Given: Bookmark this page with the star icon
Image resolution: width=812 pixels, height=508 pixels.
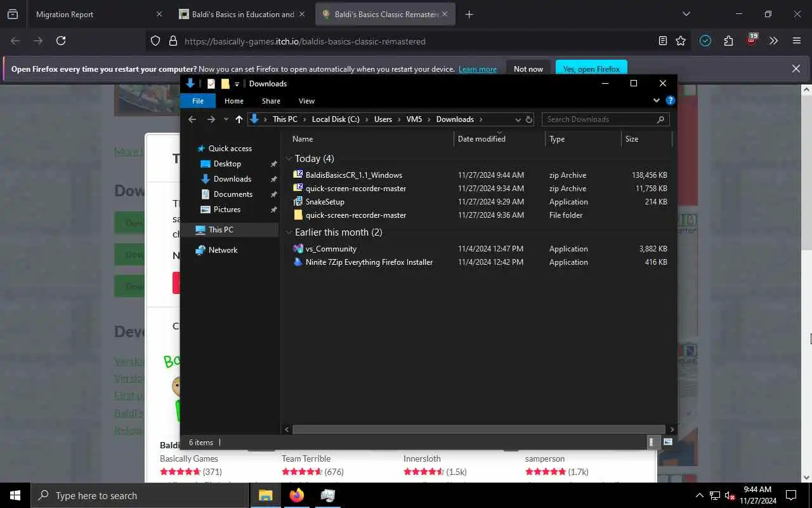Looking at the screenshot, I should [x=681, y=41].
